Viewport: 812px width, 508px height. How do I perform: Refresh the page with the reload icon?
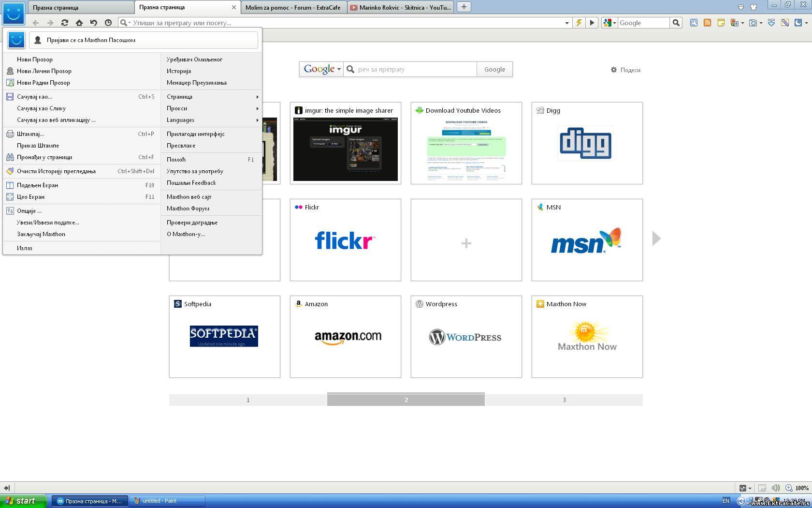[x=65, y=23]
